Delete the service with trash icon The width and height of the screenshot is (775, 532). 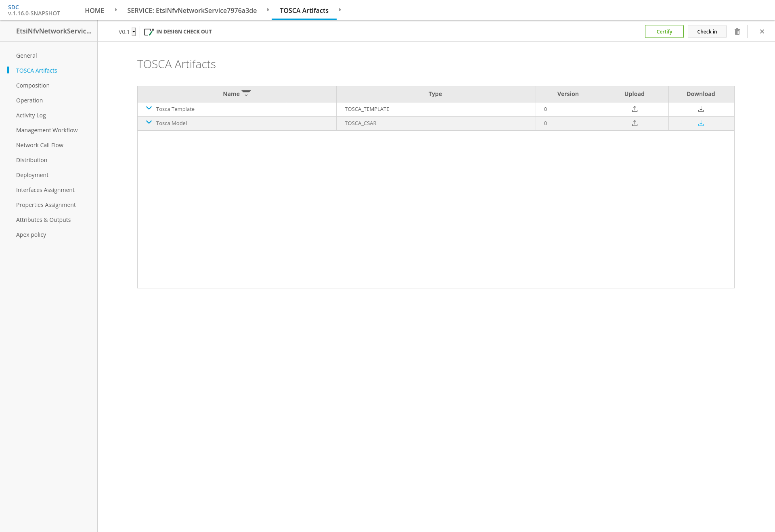[737, 31]
